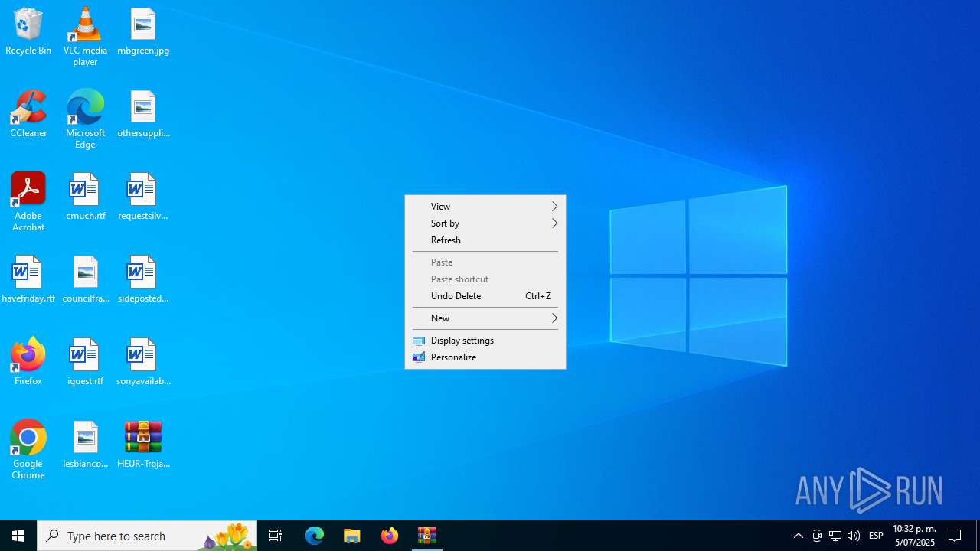Choose Refresh in the context menu

click(485, 240)
